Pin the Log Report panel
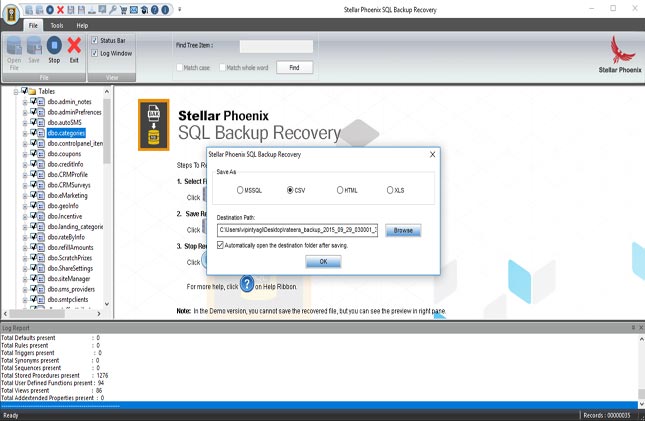 coord(633,328)
